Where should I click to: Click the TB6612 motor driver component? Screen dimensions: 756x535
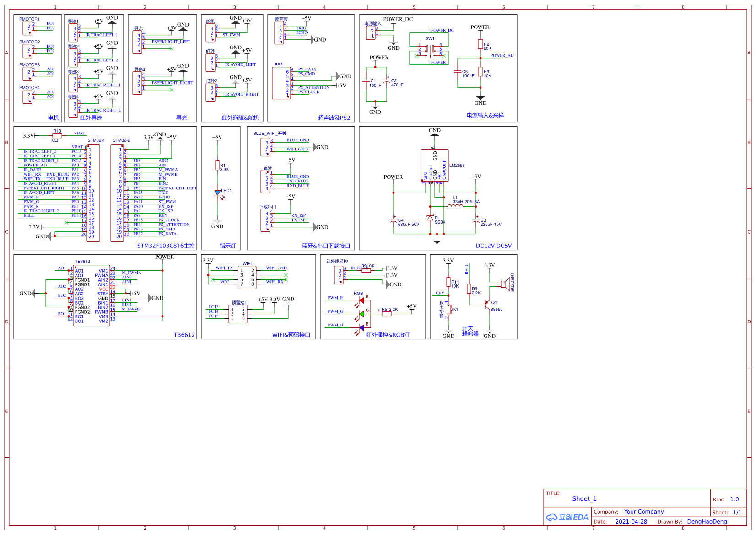pos(92,293)
